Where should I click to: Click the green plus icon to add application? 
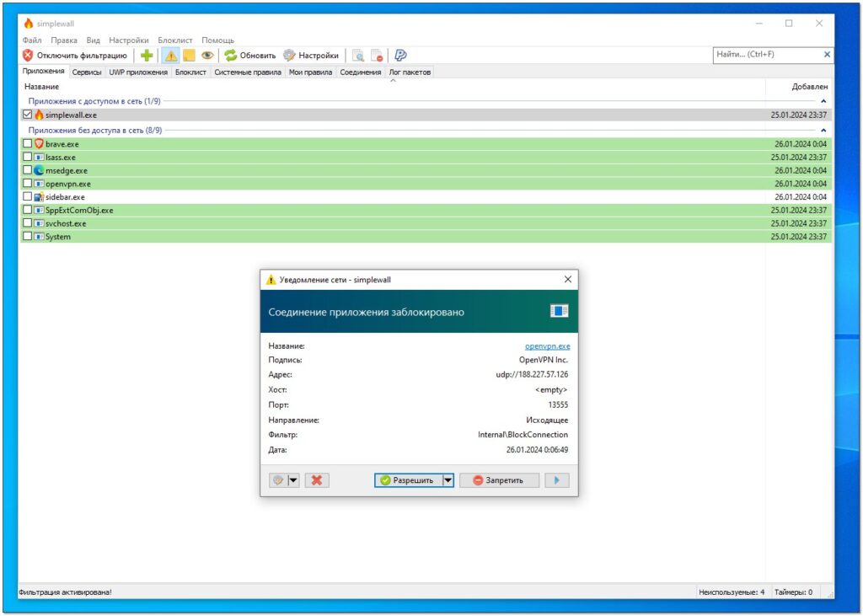(145, 55)
